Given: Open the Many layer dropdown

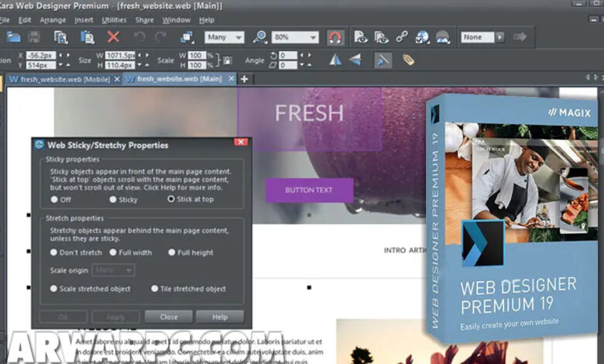Looking at the screenshot, I should (225, 37).
